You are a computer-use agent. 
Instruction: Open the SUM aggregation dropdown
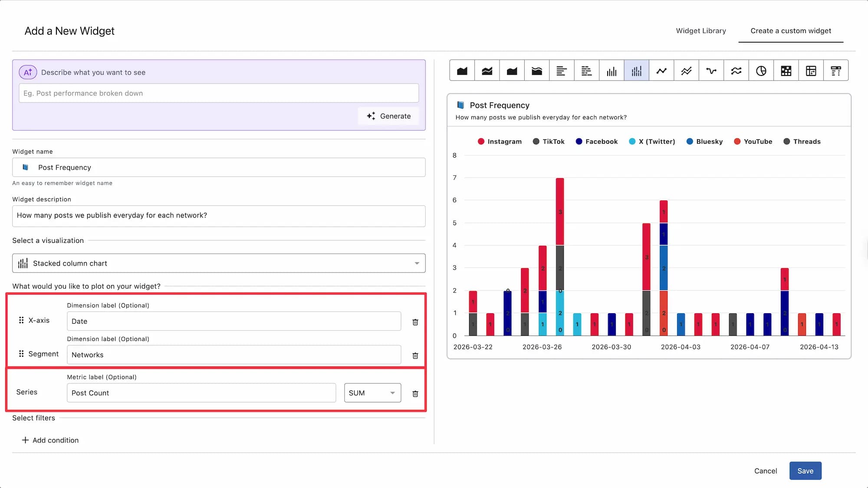tap(372, 393)
